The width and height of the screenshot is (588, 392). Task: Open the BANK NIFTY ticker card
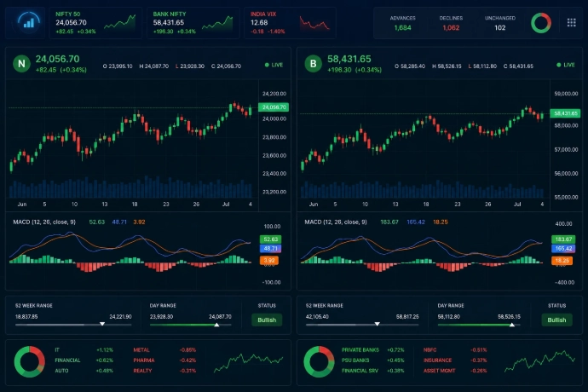pyautogui.click(x=193, y=23)
